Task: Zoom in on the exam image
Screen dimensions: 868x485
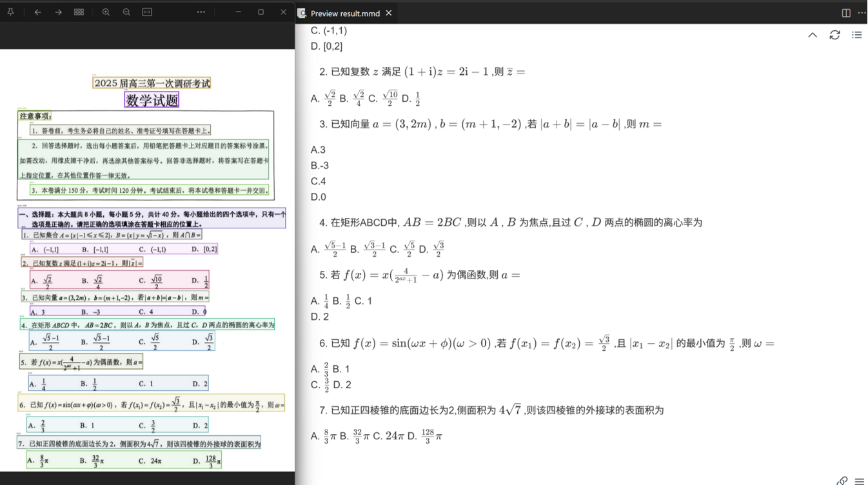Action: pyautogui.click(x=106, y=12)
